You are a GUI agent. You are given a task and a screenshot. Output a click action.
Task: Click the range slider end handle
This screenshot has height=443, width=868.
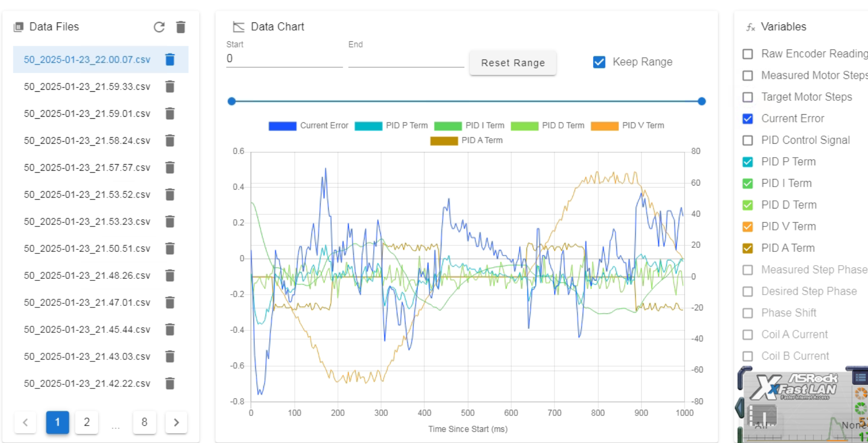pos(702,101)
